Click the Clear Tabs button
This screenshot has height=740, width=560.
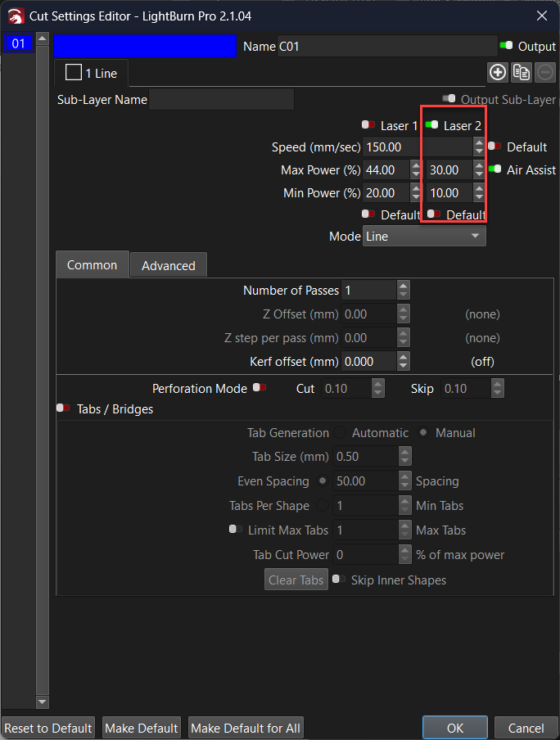296,580
